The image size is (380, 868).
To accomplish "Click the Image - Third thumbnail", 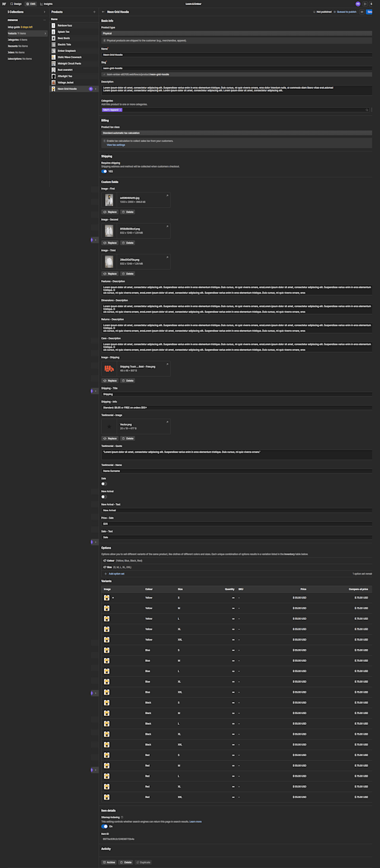I will pos(109,262).
